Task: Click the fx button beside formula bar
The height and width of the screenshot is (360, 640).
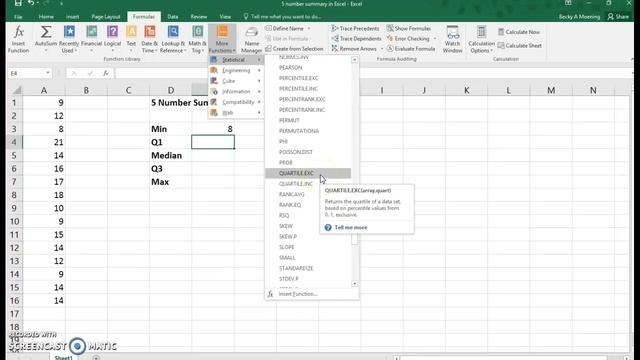Action: 106,73
